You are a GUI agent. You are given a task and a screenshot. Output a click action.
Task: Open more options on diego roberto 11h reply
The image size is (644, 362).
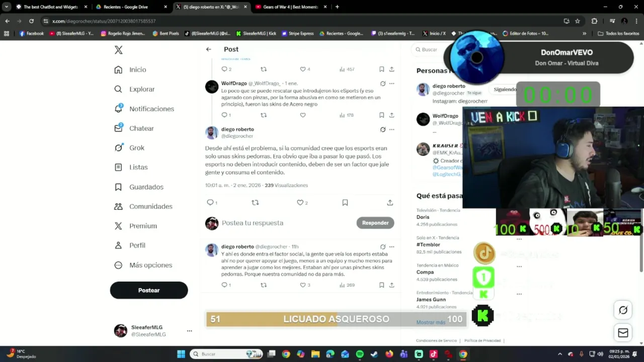[x=391, y=247]
